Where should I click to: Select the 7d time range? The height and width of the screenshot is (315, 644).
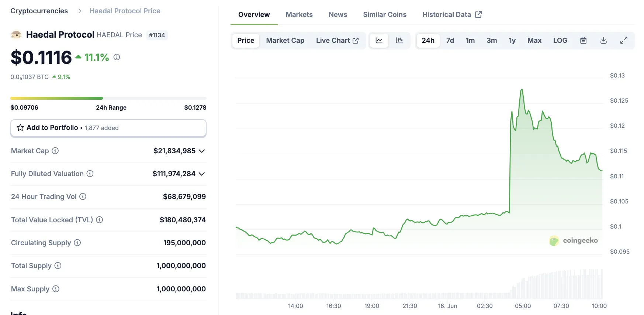pyautogui.click(x=450, y=41)
